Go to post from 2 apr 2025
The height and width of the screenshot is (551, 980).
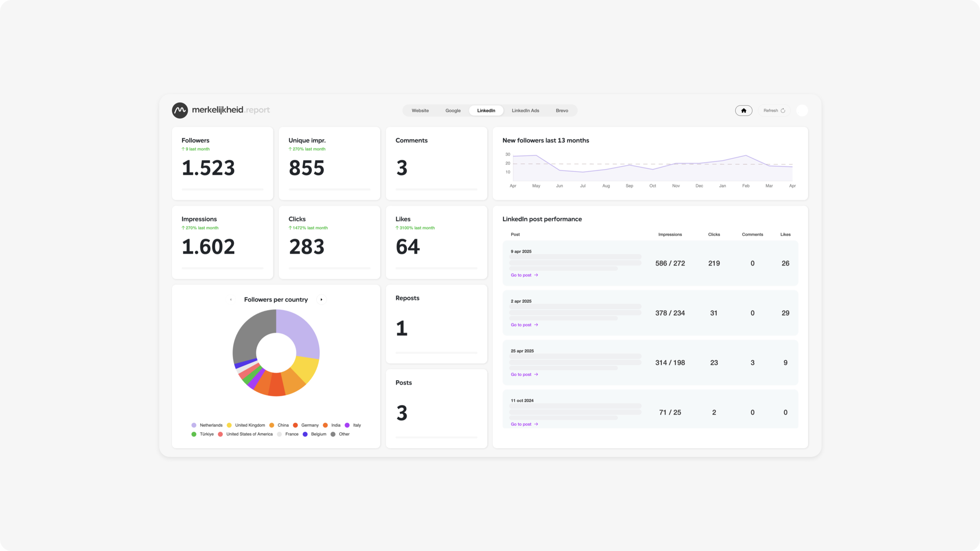tap(524, 325)
